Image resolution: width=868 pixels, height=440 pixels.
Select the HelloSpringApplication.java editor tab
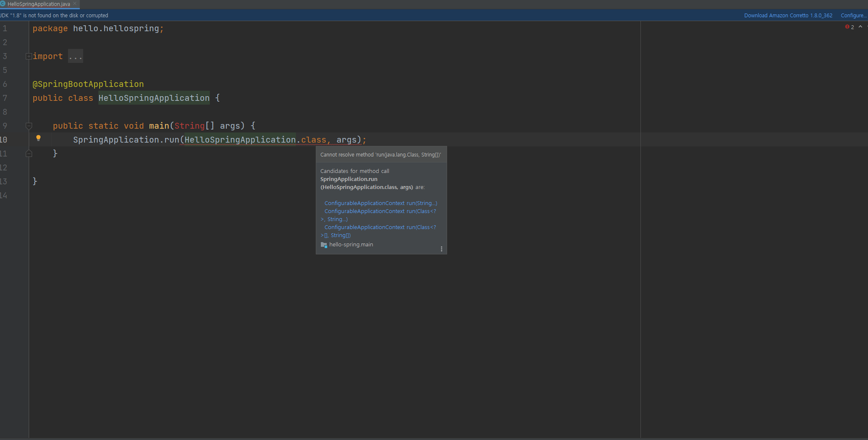click(x=39, y=4)
